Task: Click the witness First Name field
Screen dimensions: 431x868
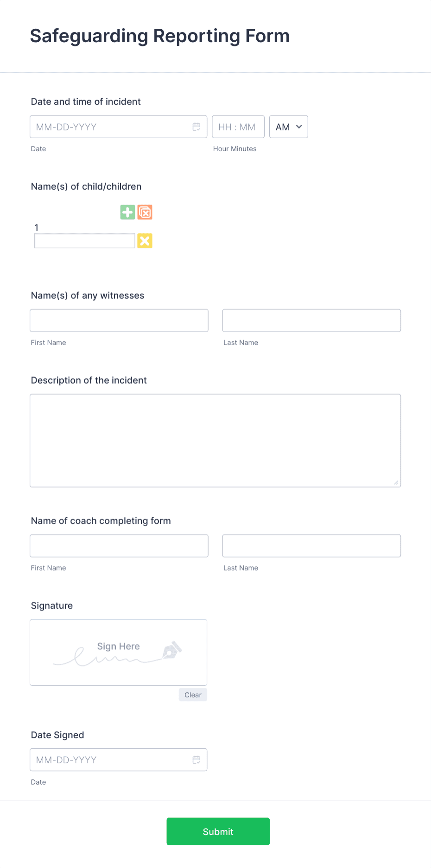Action: point(119,320)
